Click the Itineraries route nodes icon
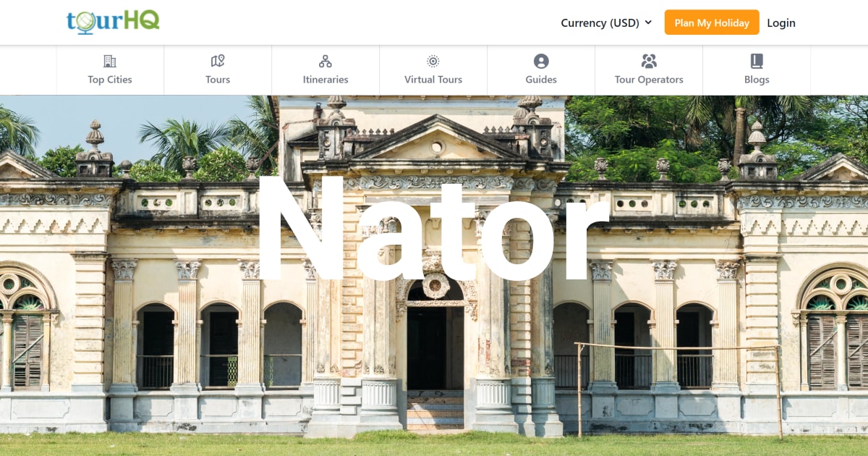This screenshot has height=456, width=868. click(x=325, y=61)
